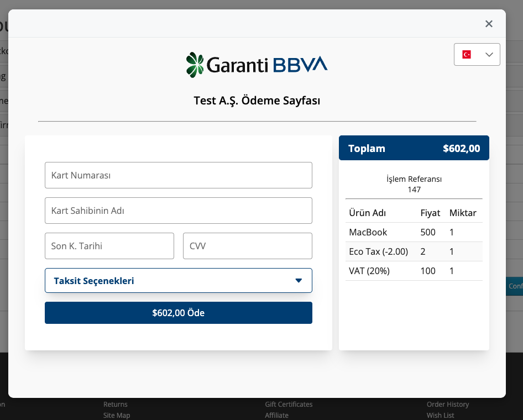523x420 pixels.
Task: Select the Son K. Tarihi field
Action: [x=109, y=246]
